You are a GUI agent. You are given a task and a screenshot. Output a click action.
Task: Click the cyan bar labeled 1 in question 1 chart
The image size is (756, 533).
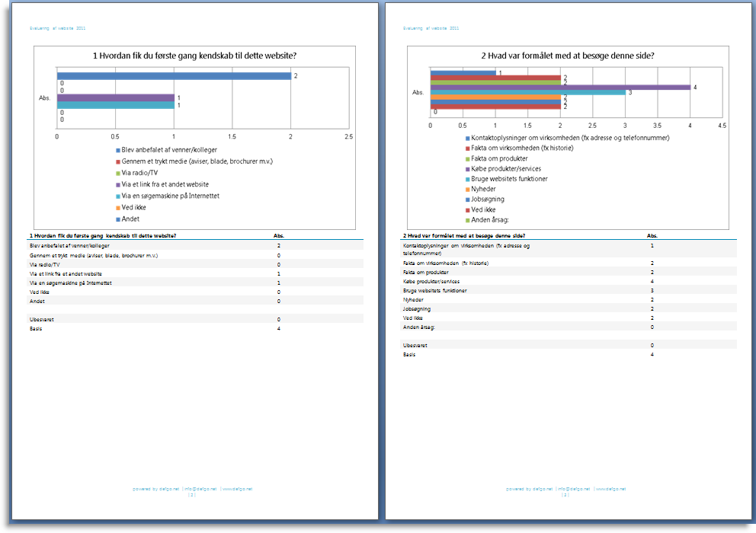116,105
